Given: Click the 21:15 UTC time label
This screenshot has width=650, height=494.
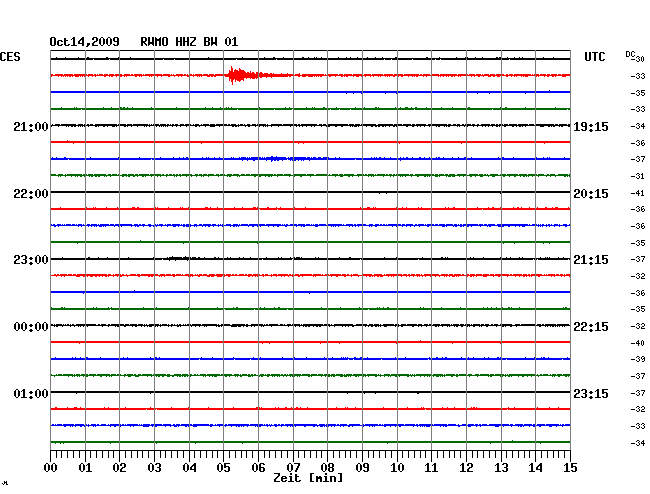Looking at the screenshot, I should pos(591,260).
